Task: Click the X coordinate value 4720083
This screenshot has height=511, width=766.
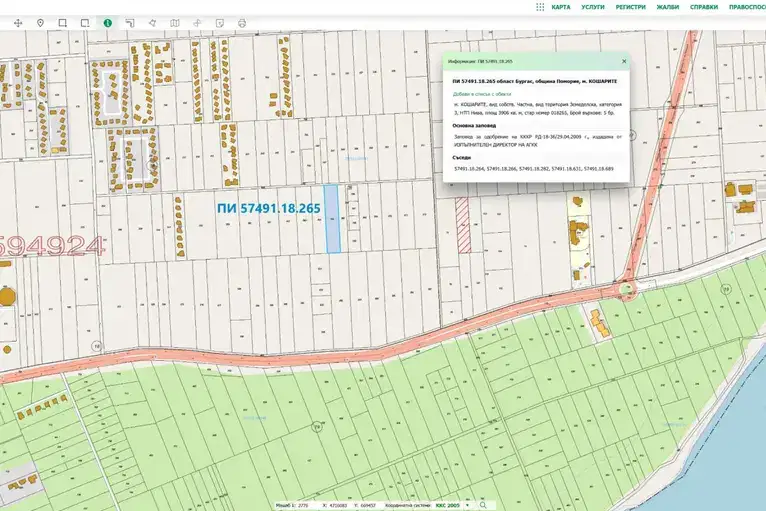Action: [x=339, y=505]
